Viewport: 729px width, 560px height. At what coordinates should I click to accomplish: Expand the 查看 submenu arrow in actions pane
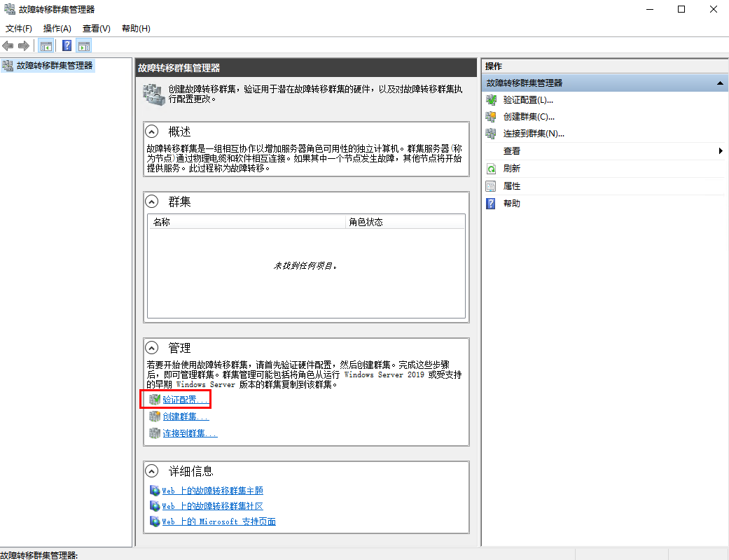point(720,150)
